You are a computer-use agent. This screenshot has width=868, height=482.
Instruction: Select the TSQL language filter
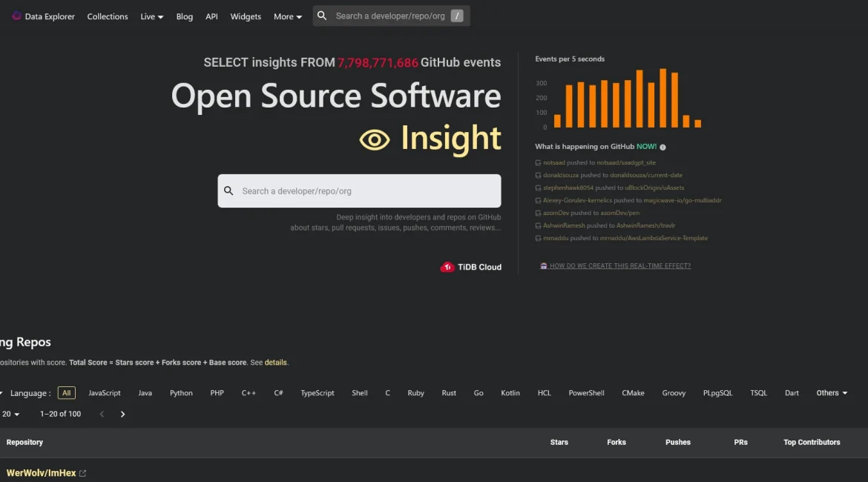pyautogui.click(x=758, y=393)
